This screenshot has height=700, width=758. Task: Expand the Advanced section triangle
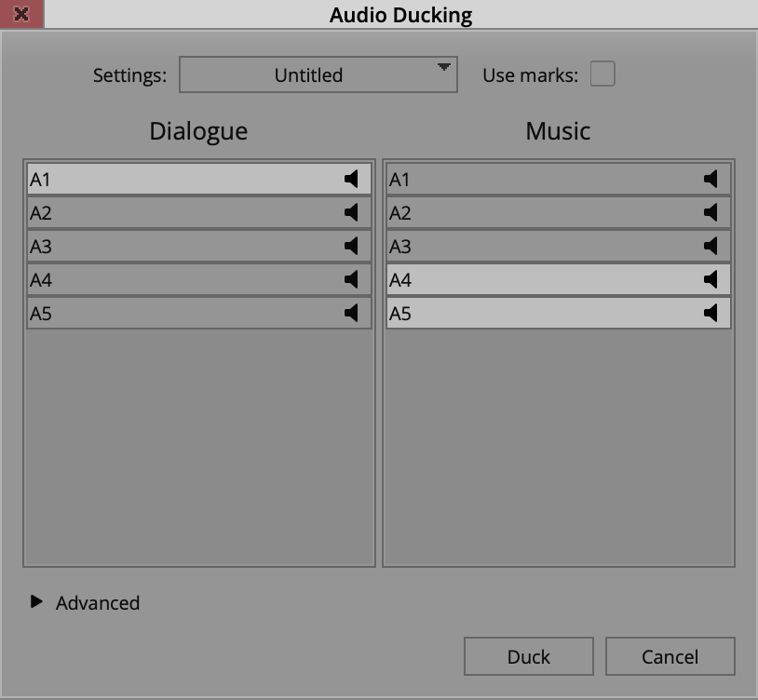coord(36,601)
